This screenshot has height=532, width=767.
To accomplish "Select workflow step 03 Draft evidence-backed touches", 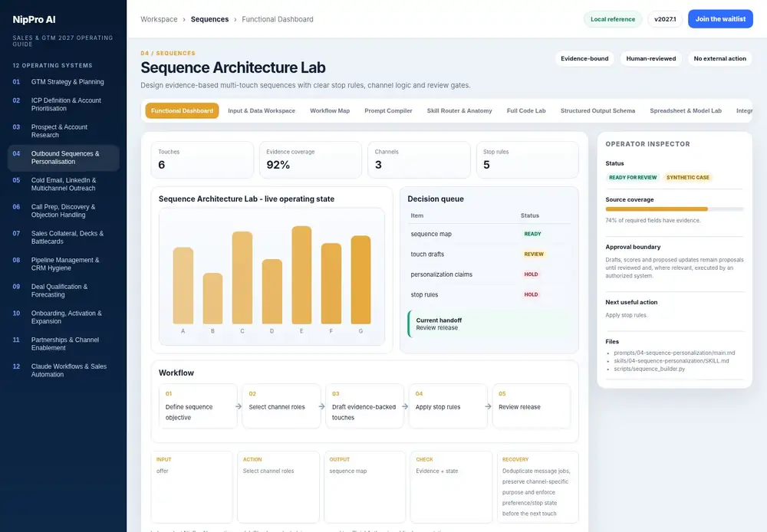I will click(364, 406).
